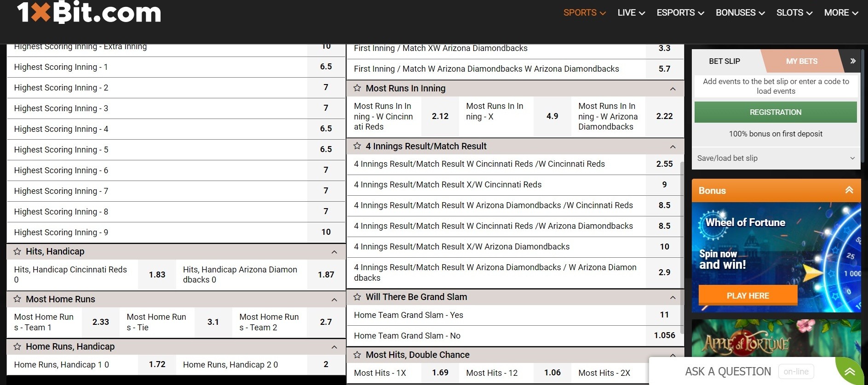Collapse the Home Runs, Handicap section
Screen dimensions: 868x385
334,347
